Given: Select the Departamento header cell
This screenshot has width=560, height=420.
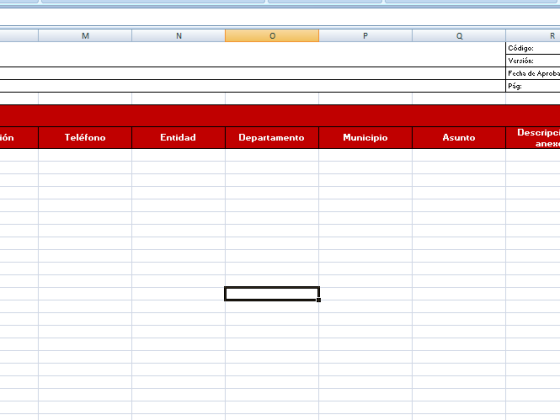Looking at the screenshot, I should pyautogui.click(x=272, y=138).
